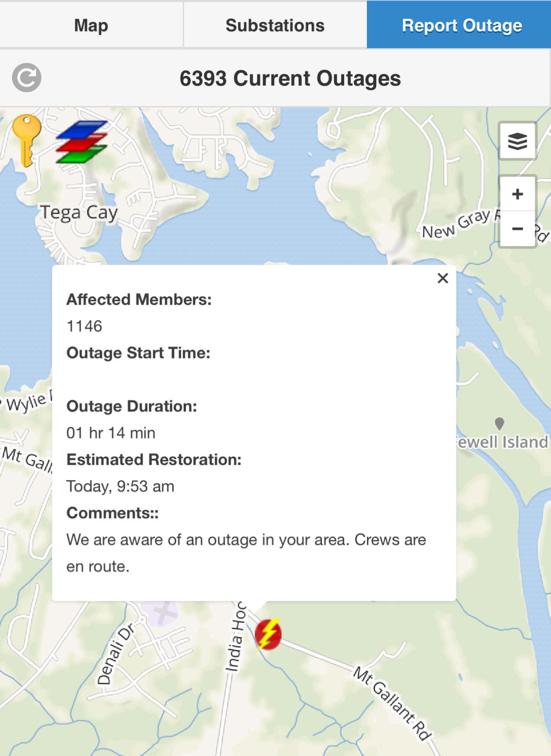Zoom in on the map
Screen dimensions: 551x756
coord(517,194)
